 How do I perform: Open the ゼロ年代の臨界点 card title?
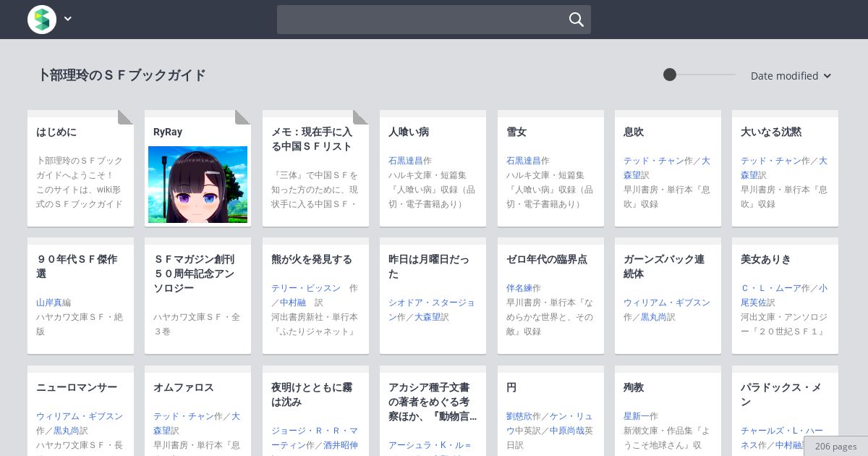pos(547,259)
